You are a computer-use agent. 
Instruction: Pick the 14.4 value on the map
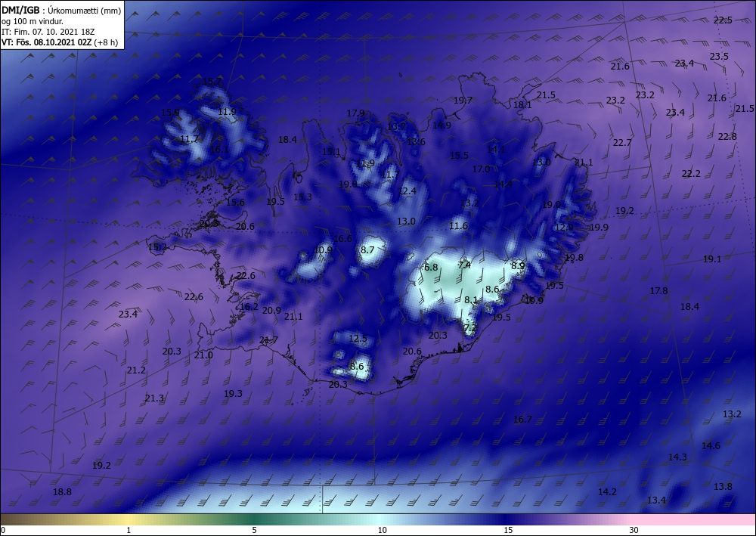click(x=503, y=184)
